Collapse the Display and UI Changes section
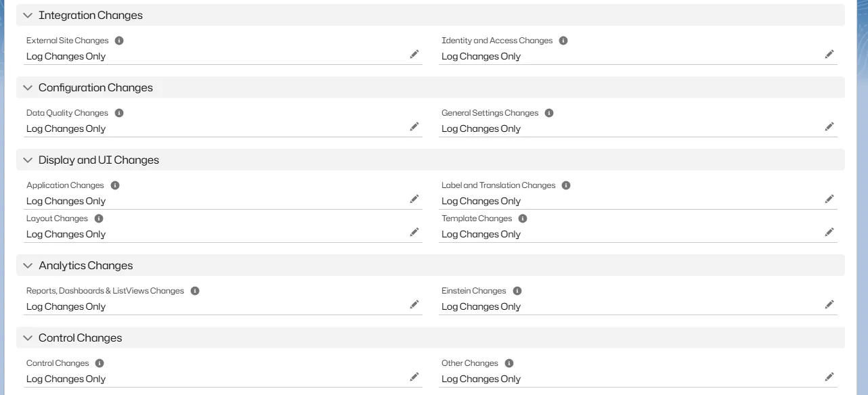This screenshot has height=395, width=868. point(28,160)
